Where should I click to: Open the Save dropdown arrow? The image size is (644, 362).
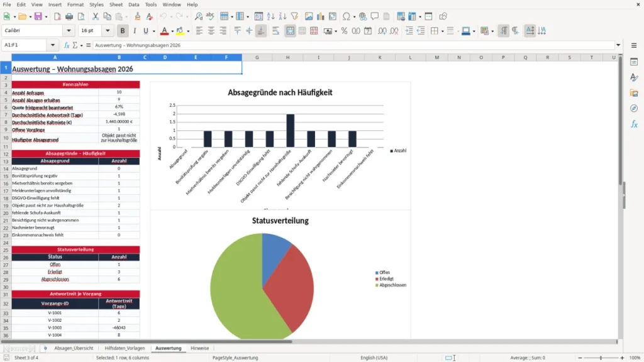[x=46, y=17]
